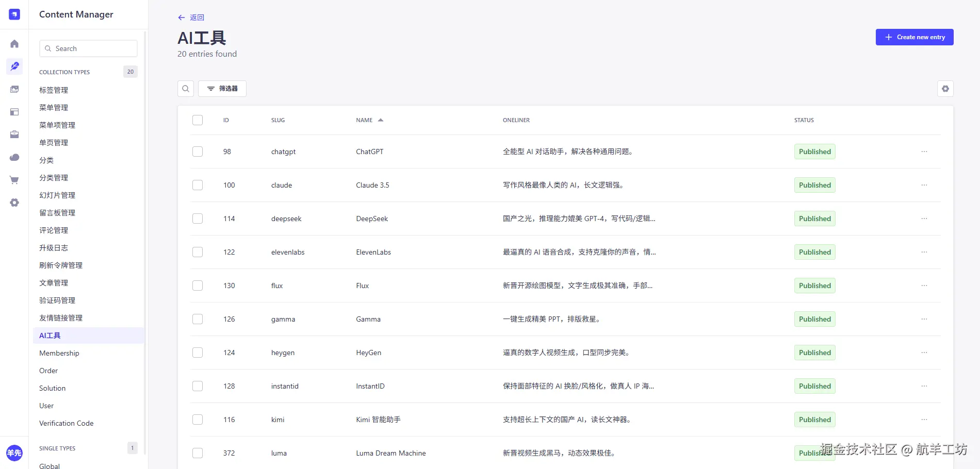Check the InstantID row checkbox
Image resolution: width=980 pixels, height=469 pixels.
(x=198, y=386)
